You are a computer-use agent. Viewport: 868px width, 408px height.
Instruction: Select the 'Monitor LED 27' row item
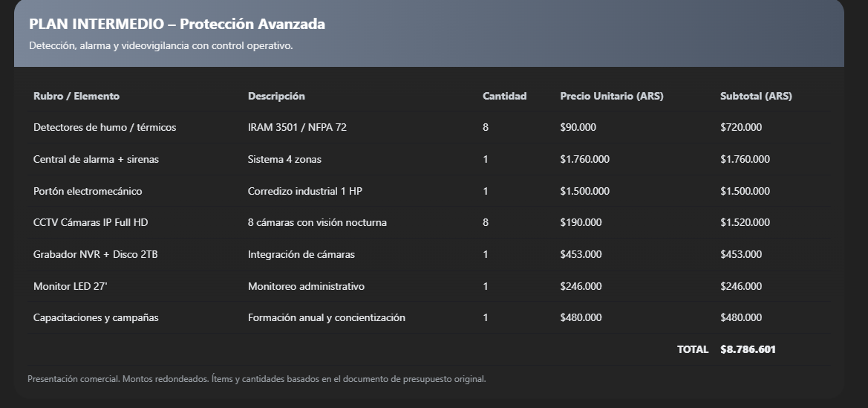coord(71,286)
